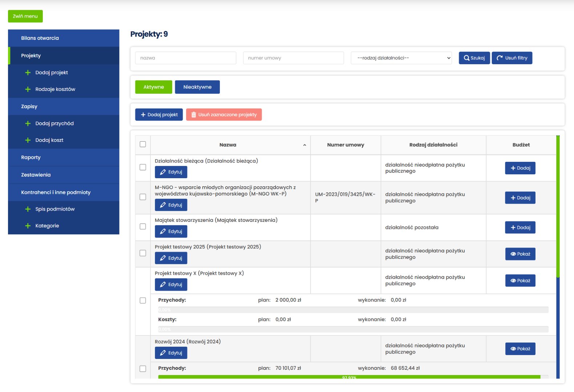The height and width of the screenshot is (392, 574).
Task: Open the rodzaj działalności dropdown
Action: tap(401, 58)
